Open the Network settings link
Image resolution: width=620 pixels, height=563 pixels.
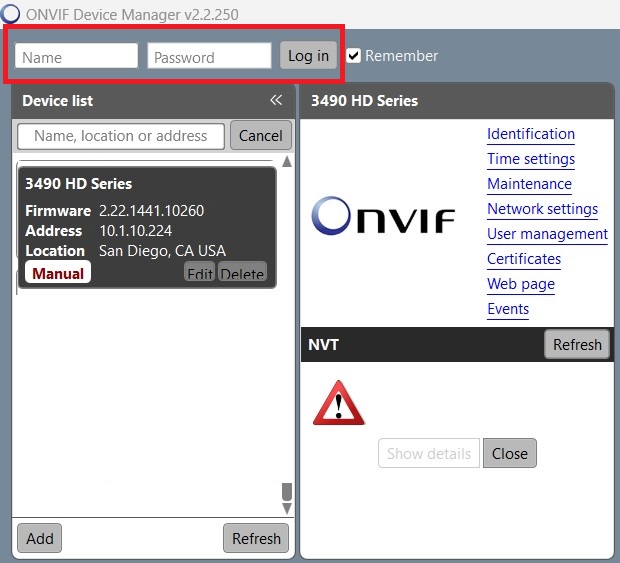tap(542, 209)
